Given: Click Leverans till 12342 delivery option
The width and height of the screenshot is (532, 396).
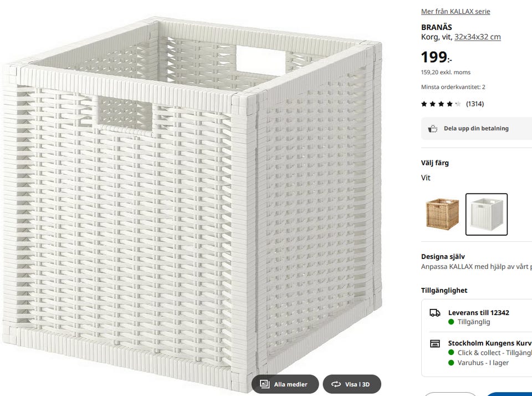Looking at the screenshot, I should (478, 313).
